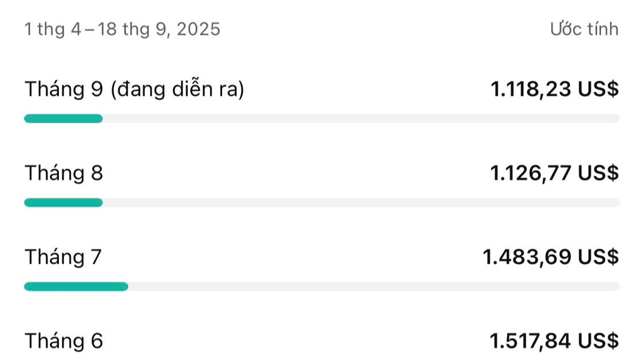Click the "(đang diễn ra)" status text
The image size is (644, 364).
point(176,90)
